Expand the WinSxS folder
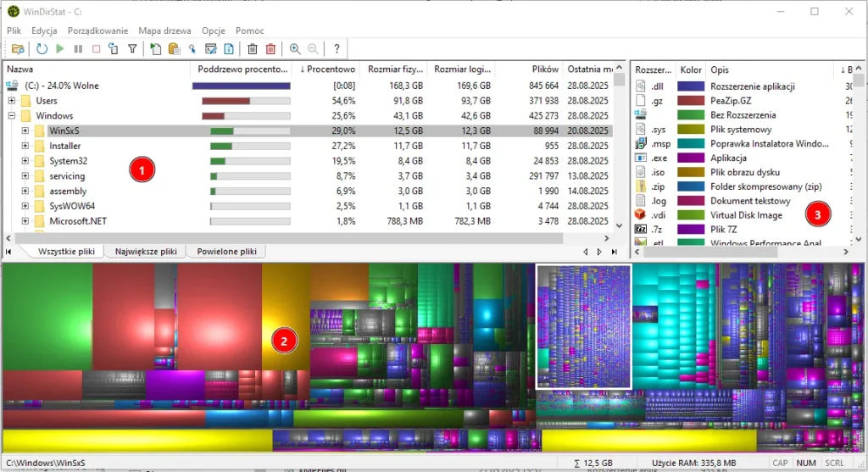Image resolution: width=868 pixels, height=472 pixels. coord(25,130)
